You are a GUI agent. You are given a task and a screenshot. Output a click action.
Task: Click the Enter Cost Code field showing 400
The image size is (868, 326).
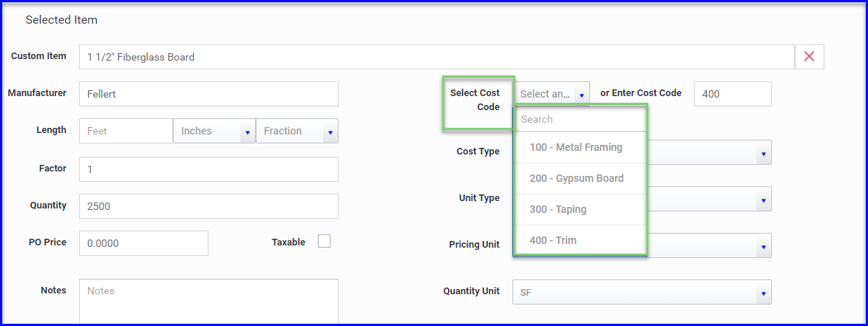pyautogui.click(x=733, y=94)
